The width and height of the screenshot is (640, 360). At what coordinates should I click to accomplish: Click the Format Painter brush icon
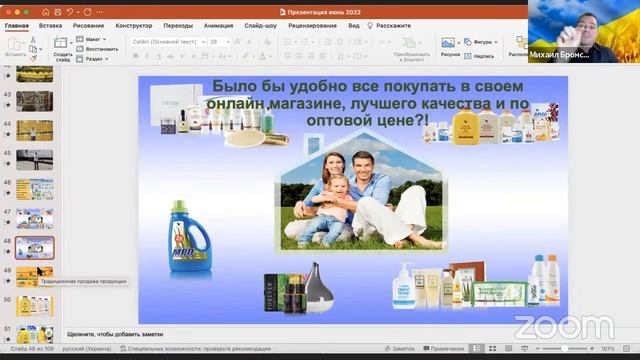33,58
